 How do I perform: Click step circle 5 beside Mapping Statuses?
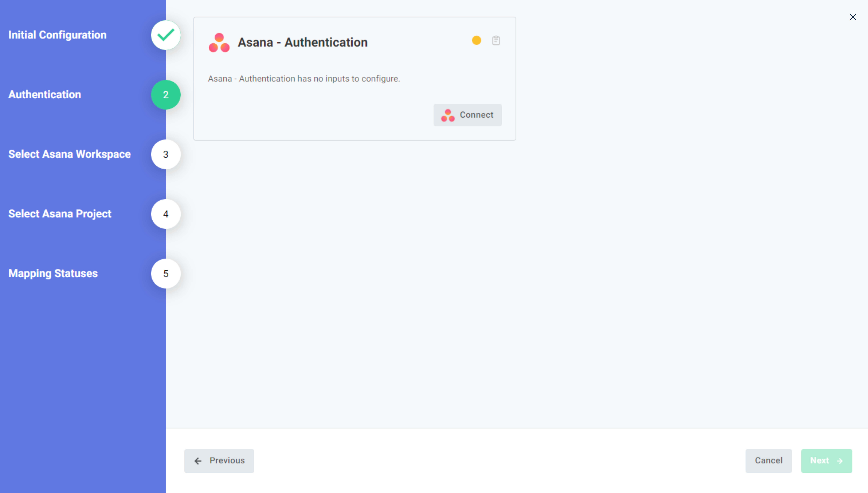[165, 274]
